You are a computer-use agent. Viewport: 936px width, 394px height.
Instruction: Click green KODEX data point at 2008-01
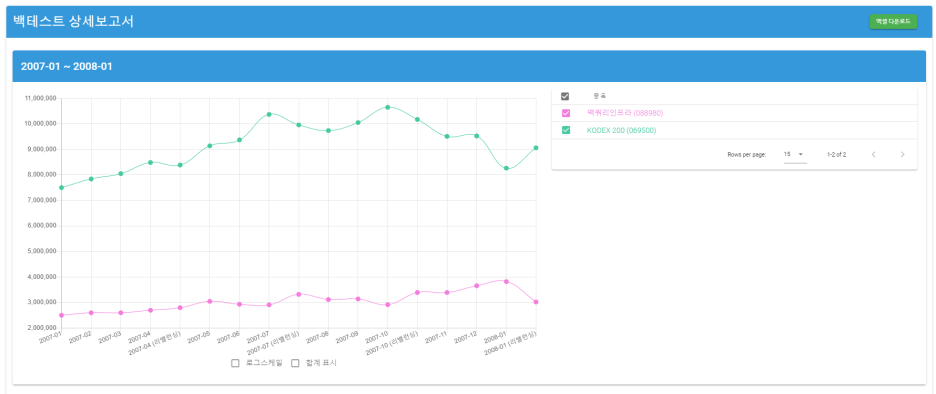point(506,168)
